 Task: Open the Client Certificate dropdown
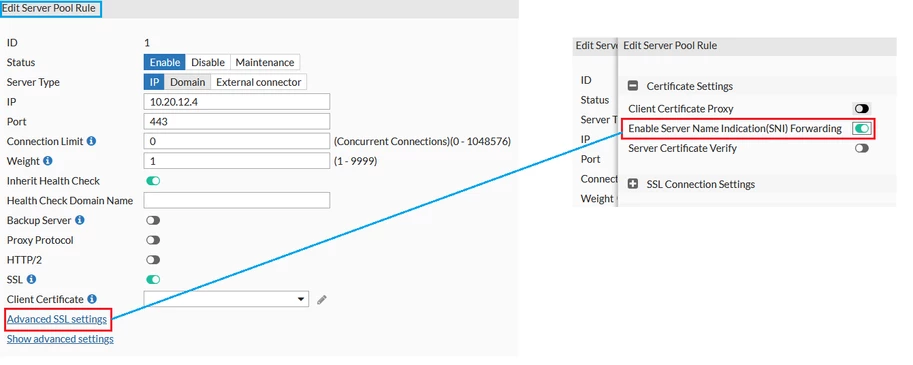[x=226, y=299]
